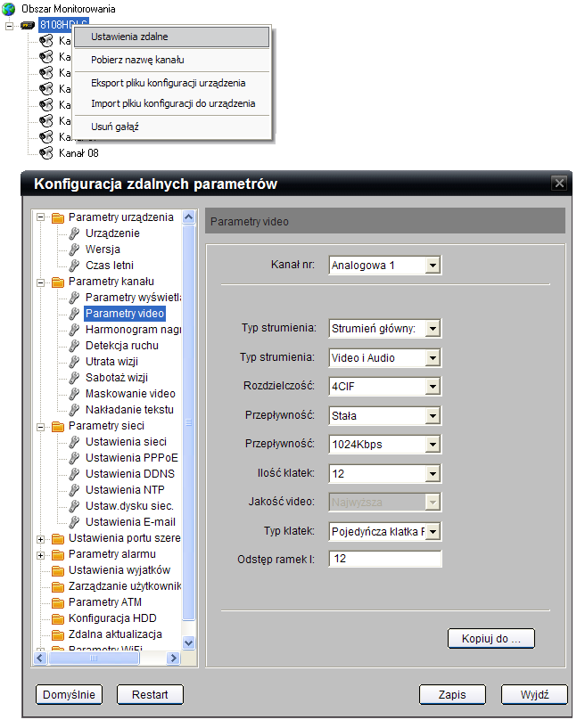
Task: Click the wrench icon beside Ustawienia E-mail
Action: point(74,522)
